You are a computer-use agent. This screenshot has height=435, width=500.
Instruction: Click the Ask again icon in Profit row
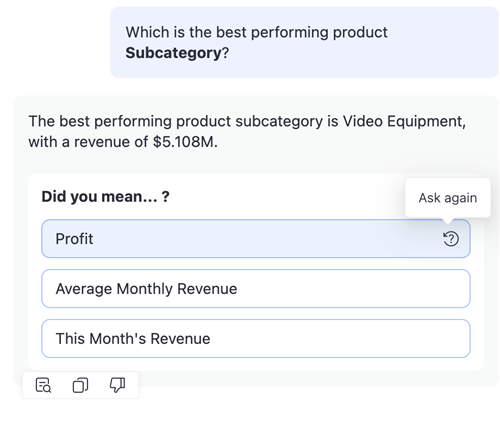451,239
